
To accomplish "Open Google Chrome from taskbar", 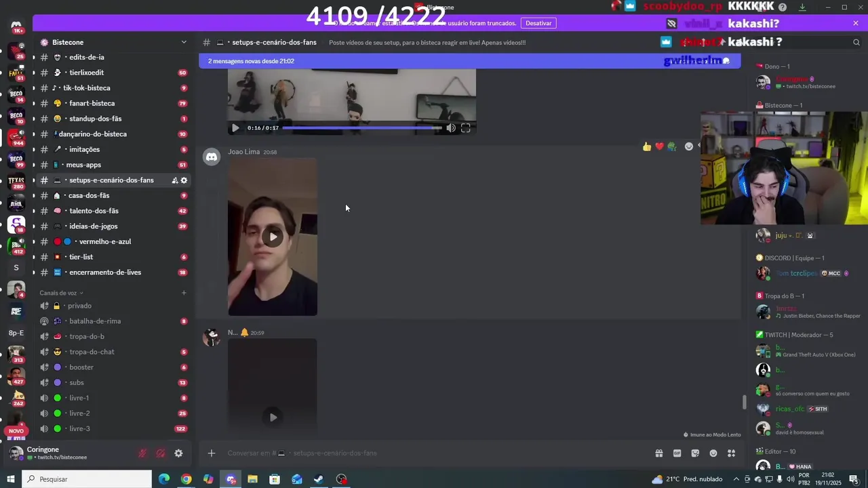I will 186,479.
